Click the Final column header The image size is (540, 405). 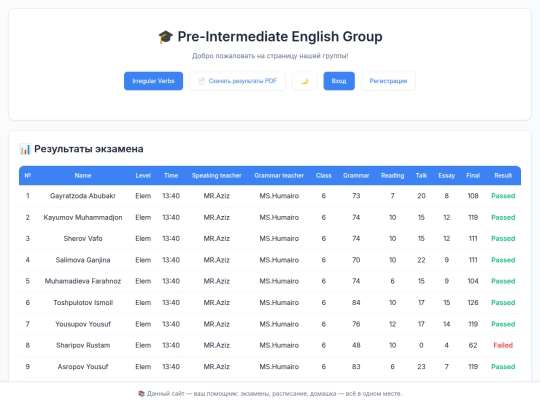[473, 176]
